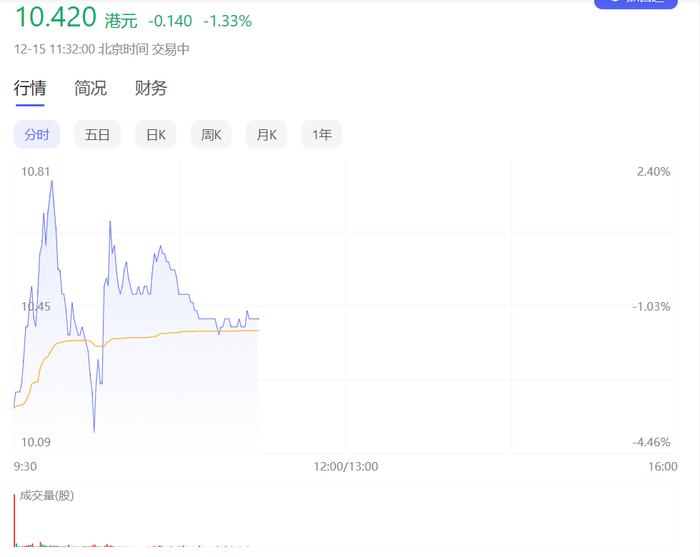
Task: Click the -4.46% axis label
Action: point(651,442)
